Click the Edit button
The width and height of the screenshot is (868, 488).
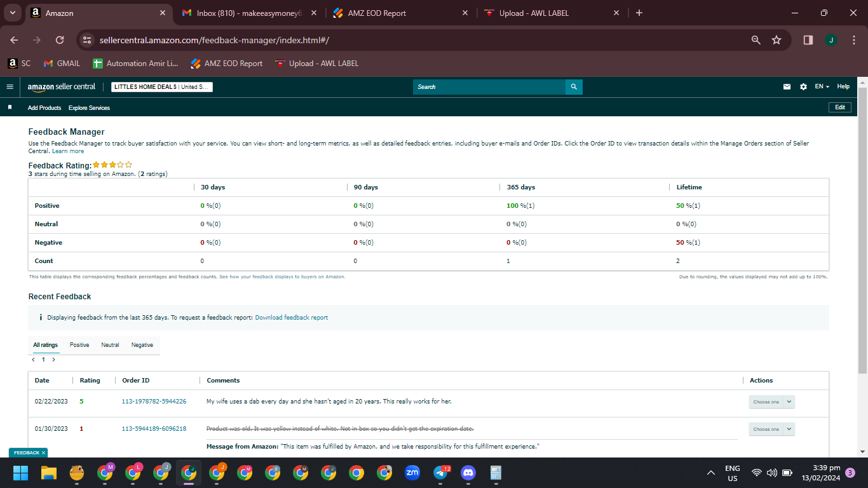pos(840,107)
